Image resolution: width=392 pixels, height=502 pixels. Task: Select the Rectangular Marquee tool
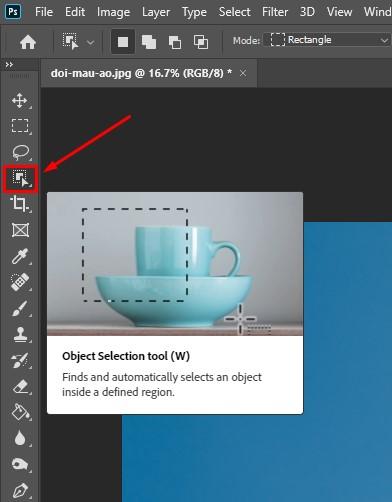point(20,126)
